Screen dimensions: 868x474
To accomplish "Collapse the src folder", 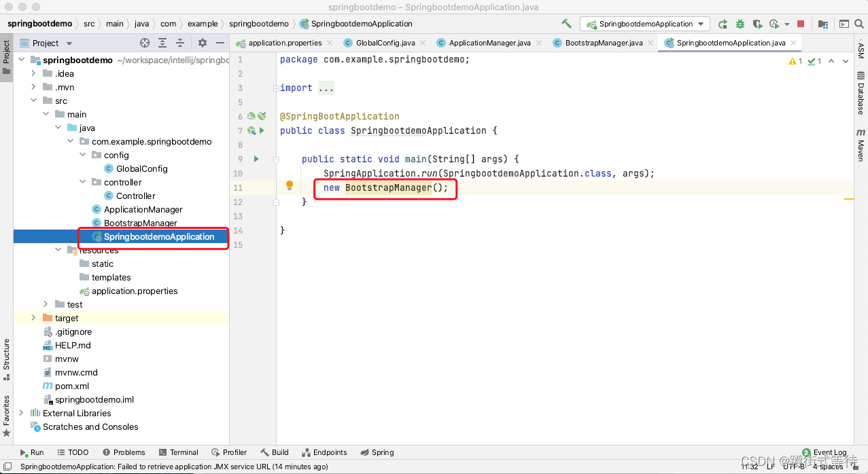I will [x=33, y=101].
